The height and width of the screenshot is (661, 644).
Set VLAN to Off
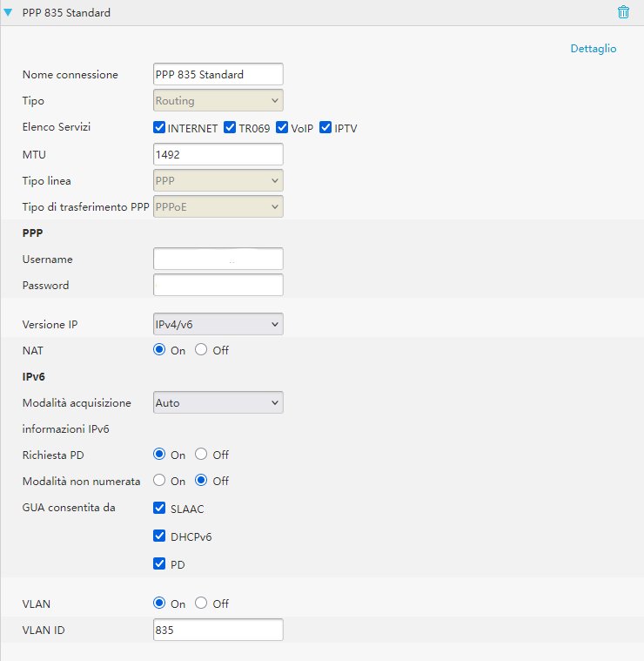tap(202, 604)
